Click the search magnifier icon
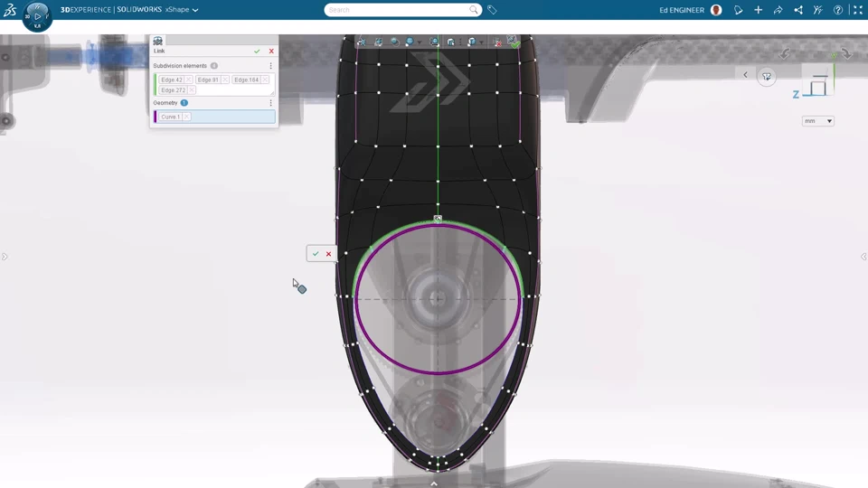The width and height of the screenshot is (868, 488). (x=474, y=10)
